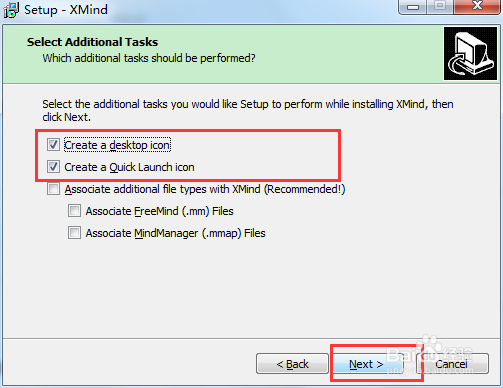
Task: Click the 'Associate FreeMind (.mm) Files' label text
Action: 159,211
